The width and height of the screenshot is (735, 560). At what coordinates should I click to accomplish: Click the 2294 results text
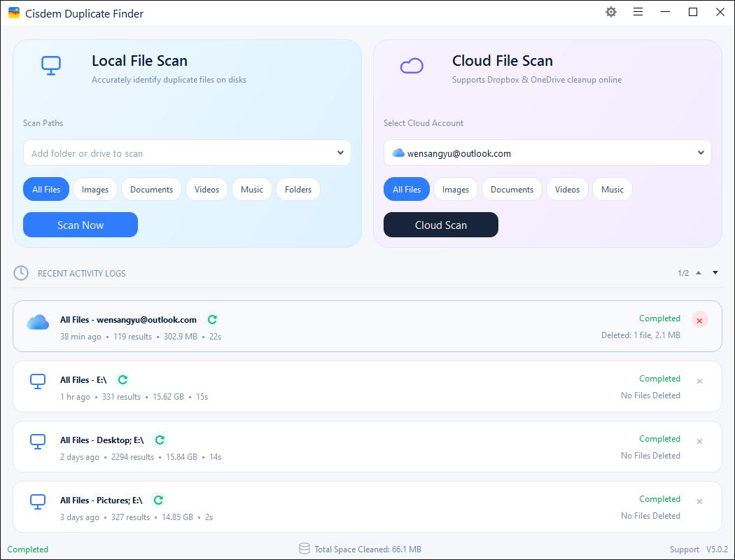[x=133, y=457]
